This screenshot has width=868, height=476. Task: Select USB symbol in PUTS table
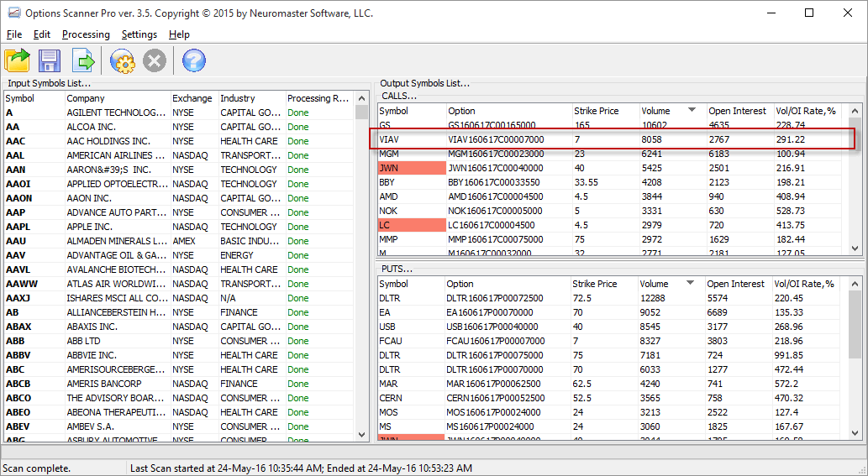[387, 327]
